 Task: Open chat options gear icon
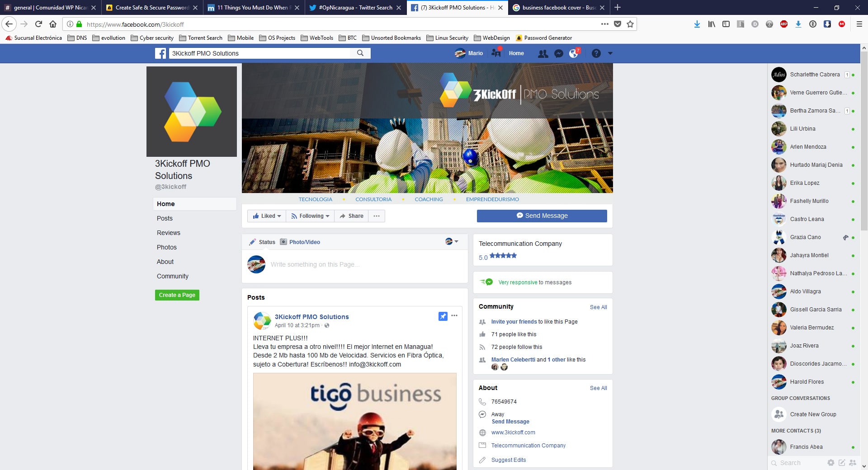coord(831,462)
